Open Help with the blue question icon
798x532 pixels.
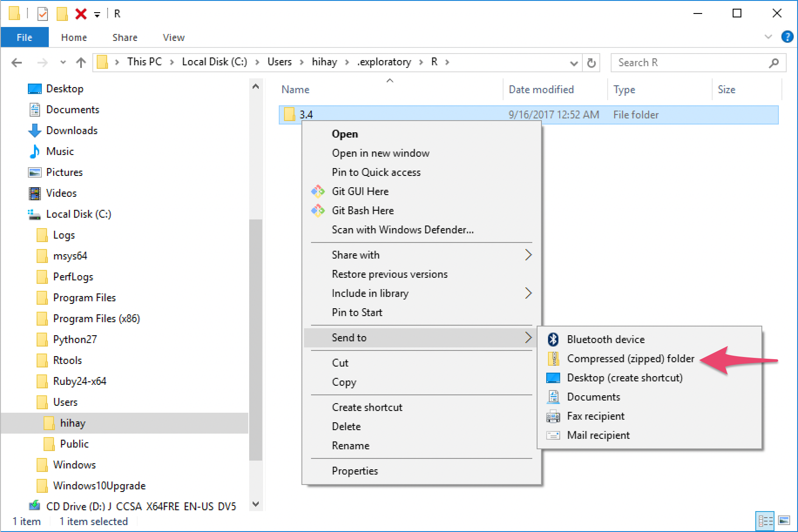(x=787, y=37)
